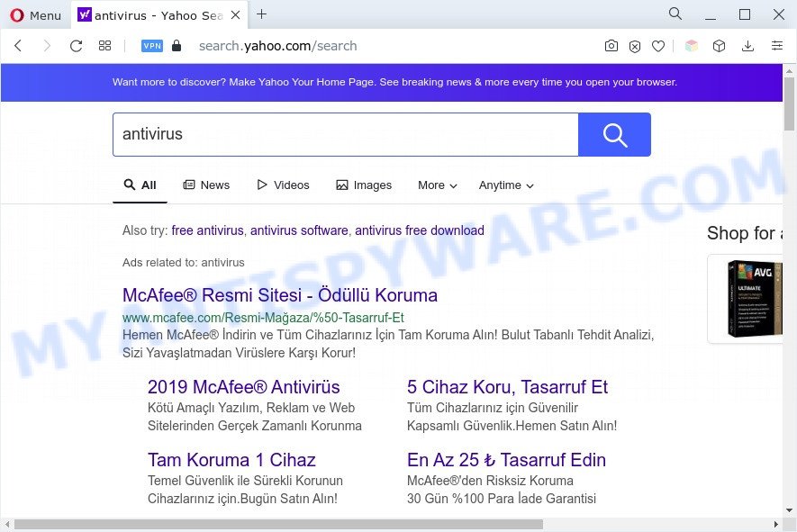Click the Ads related to: antivirus label
The width and height of the screenshot is (797, 532).
coord(184,263)
